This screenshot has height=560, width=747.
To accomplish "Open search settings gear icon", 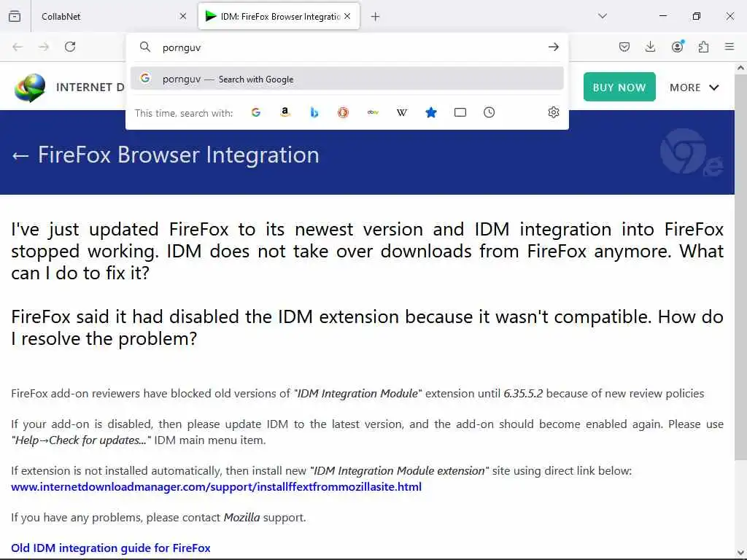I will 553,112.
